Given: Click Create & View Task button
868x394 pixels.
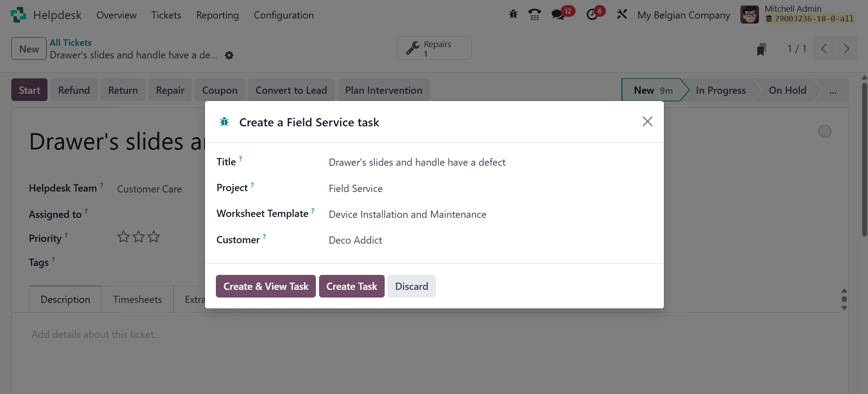Looking at the screenshot, I should tap(266, 286).
